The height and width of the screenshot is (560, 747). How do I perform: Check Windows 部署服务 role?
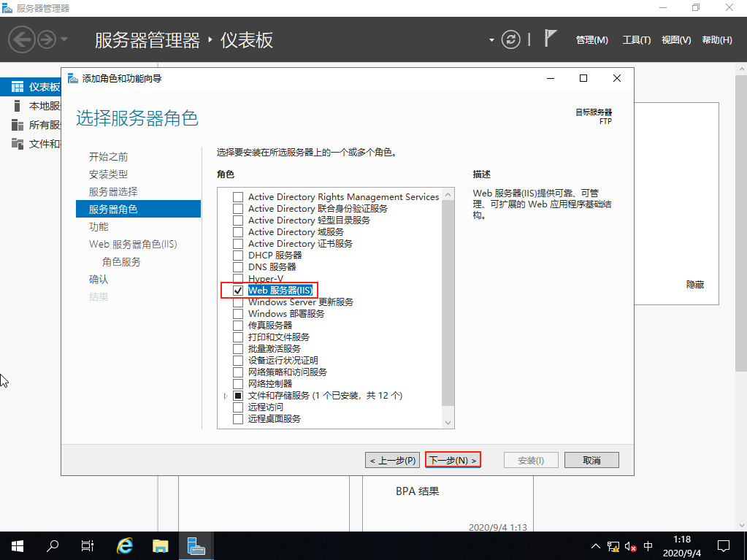(238, 314)
